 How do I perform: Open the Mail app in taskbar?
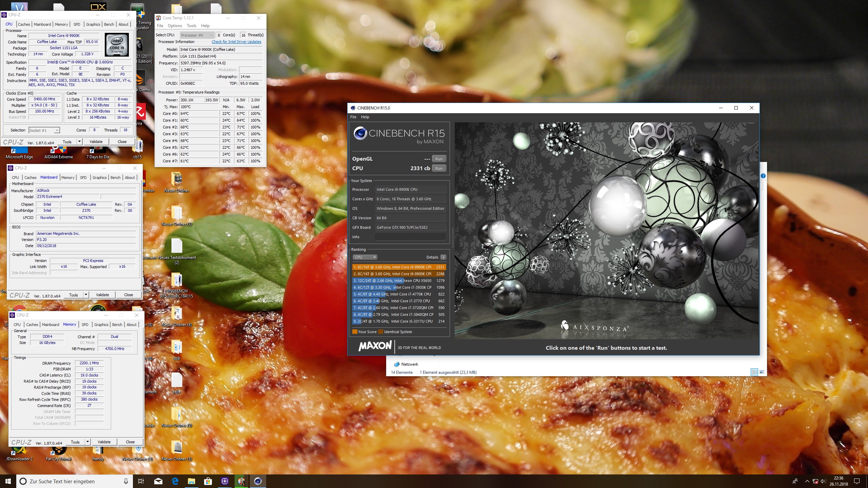pyautogui.click(x=158, y=481)
